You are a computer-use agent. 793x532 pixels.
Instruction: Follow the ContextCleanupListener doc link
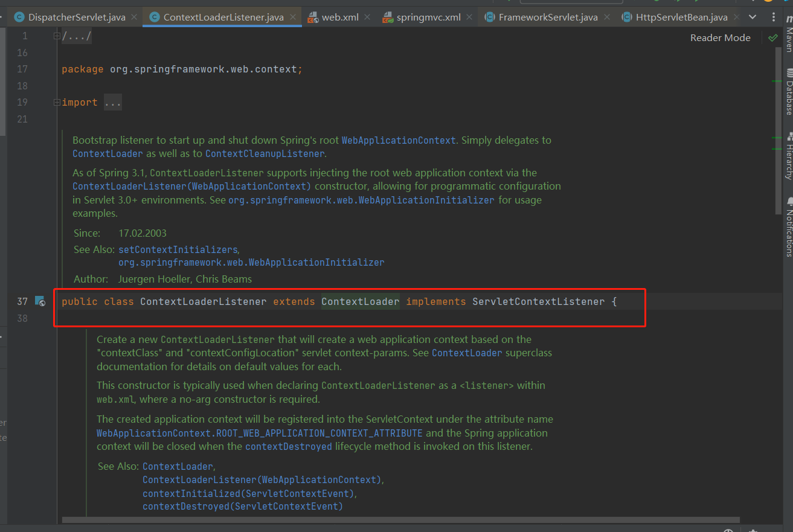pos(265,153)
